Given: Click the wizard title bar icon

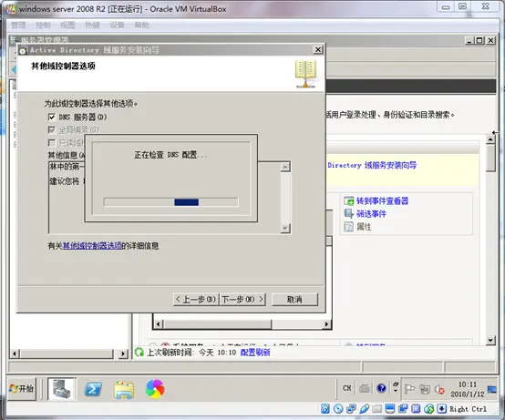Looking at the screenshot, I should pos(23,50).
